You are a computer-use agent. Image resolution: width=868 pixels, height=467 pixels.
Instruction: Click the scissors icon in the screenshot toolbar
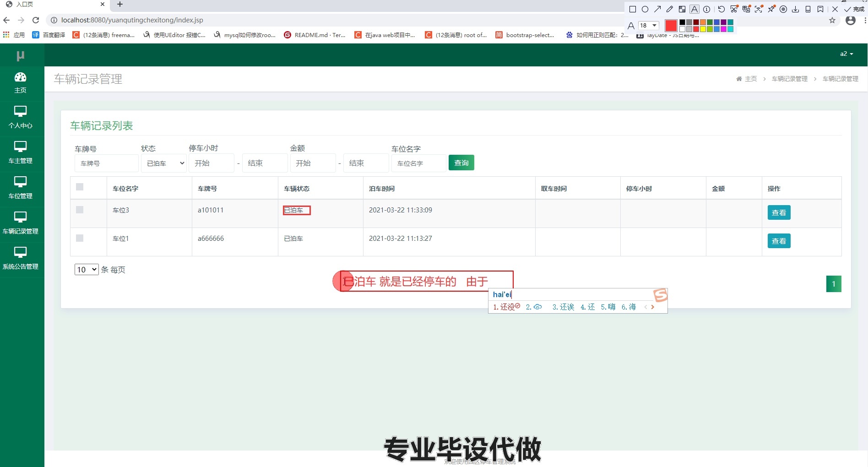point(734,9)
